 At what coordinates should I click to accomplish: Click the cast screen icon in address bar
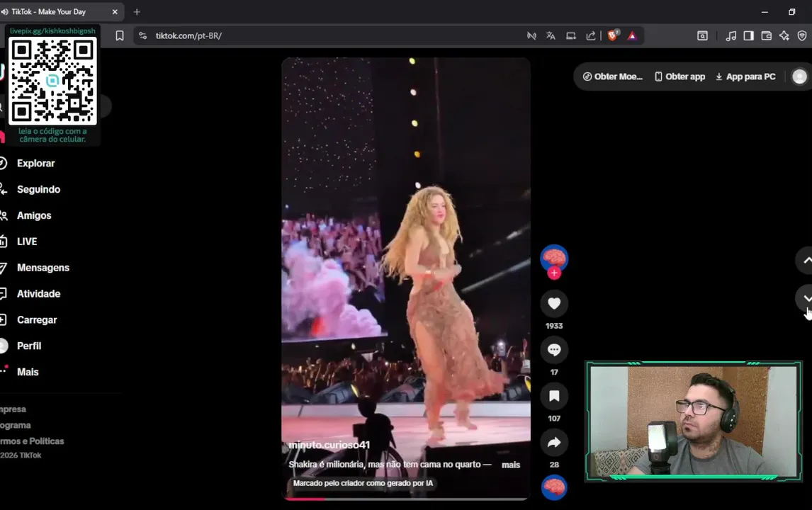[570, 35]
